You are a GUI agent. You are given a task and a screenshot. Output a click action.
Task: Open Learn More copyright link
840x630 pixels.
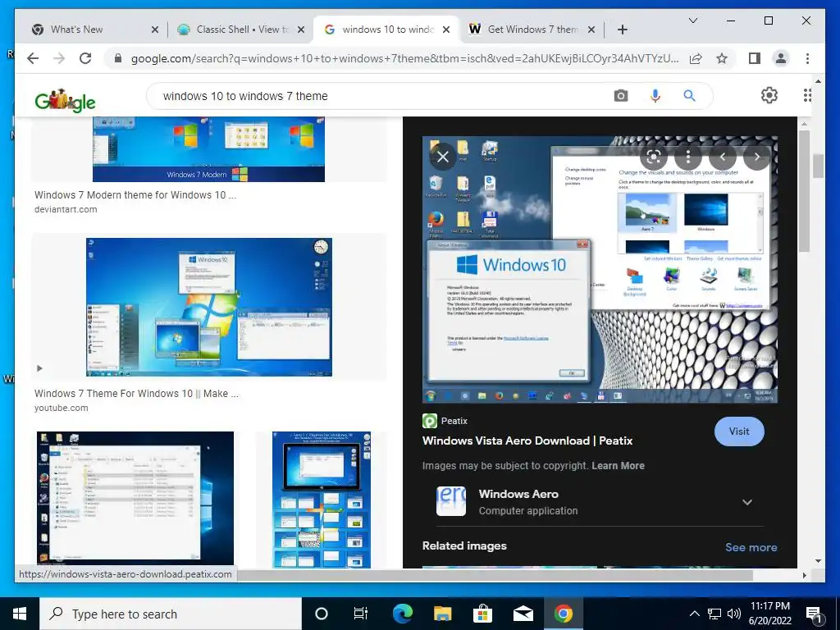click(x=618, y=466)
